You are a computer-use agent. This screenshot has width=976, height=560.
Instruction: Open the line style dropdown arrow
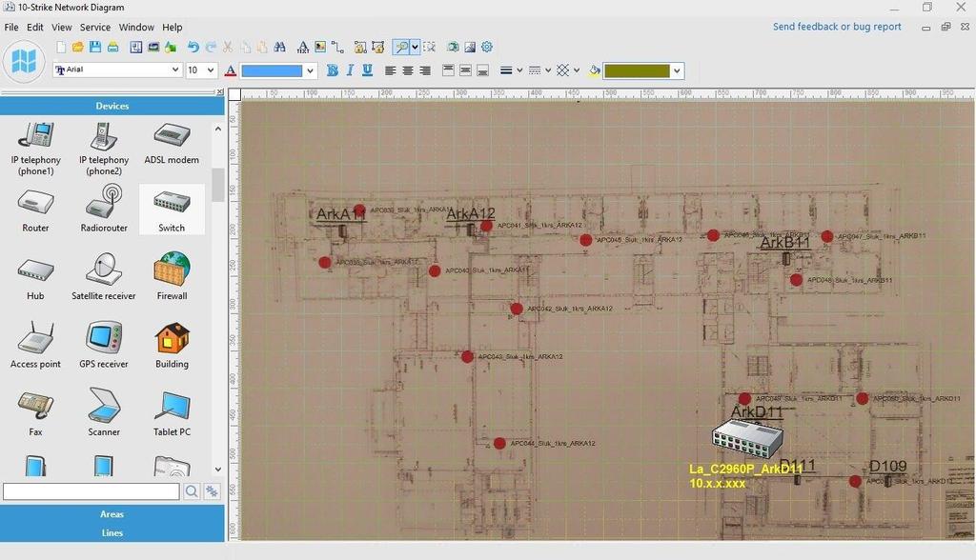coord(548,70)
